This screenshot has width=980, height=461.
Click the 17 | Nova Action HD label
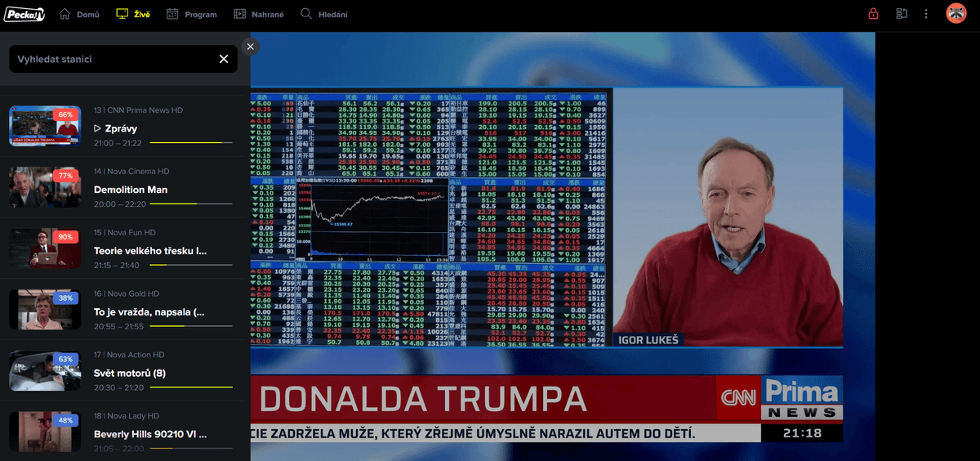129,355
